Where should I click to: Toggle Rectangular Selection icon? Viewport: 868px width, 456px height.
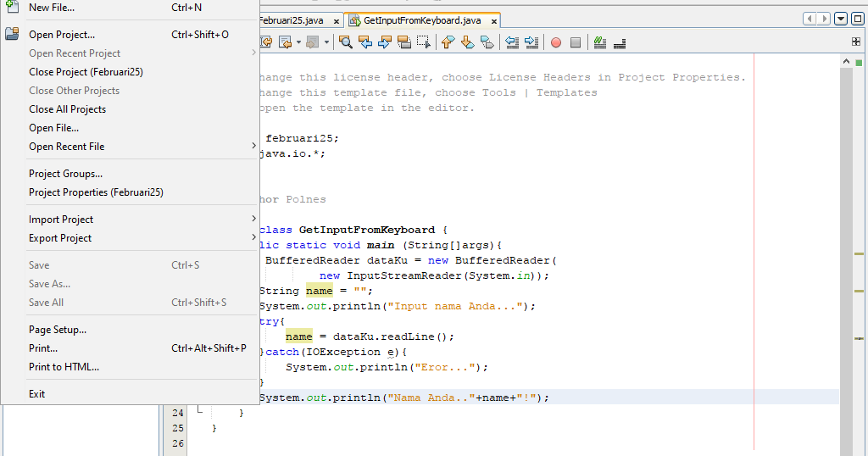tap(424, 42)
